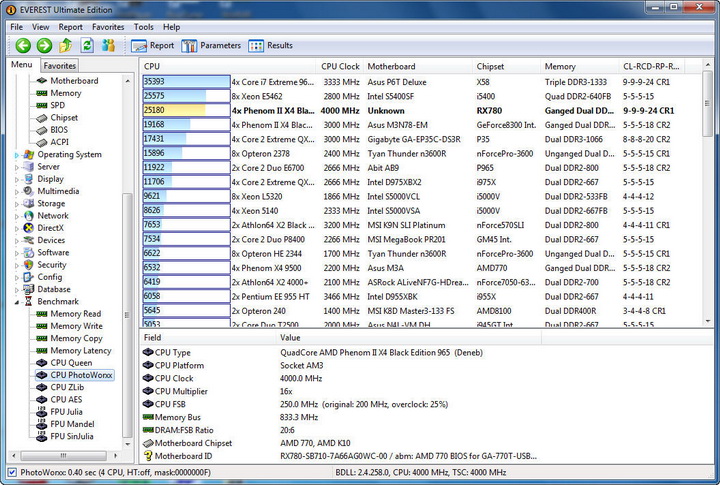
Task: Select the Memory item in the tree
Action: coord(66,93)
